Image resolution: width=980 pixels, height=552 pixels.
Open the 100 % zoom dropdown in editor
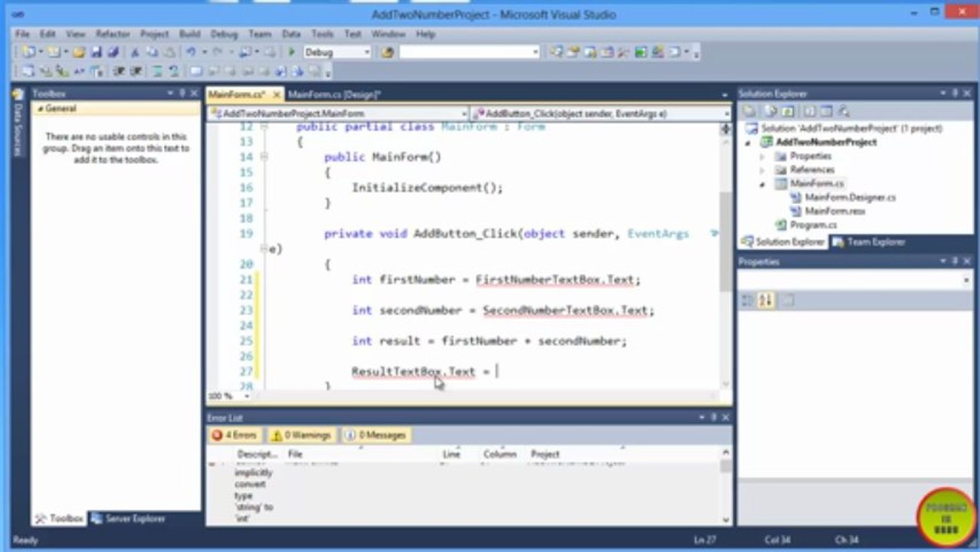247,396
